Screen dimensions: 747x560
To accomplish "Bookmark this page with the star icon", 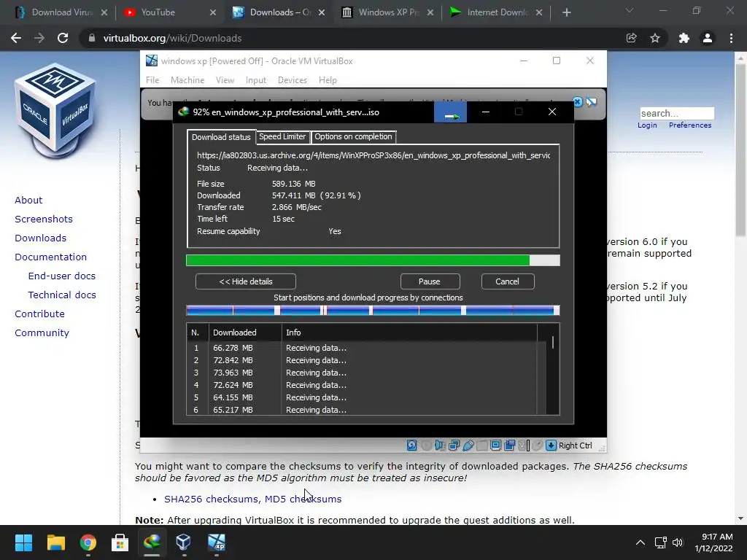I will click(655, 38).
